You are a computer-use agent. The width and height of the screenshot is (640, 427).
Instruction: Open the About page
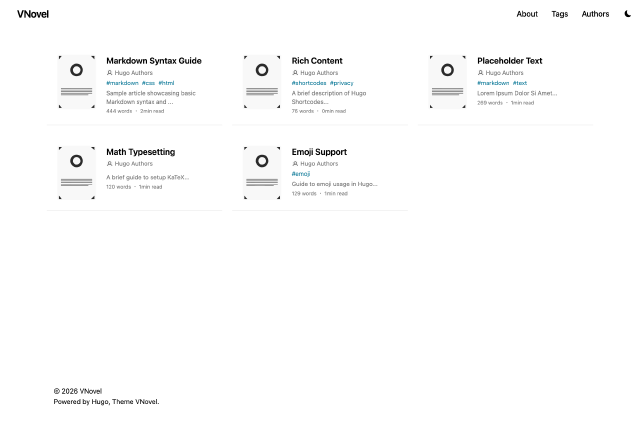[527, 14]
